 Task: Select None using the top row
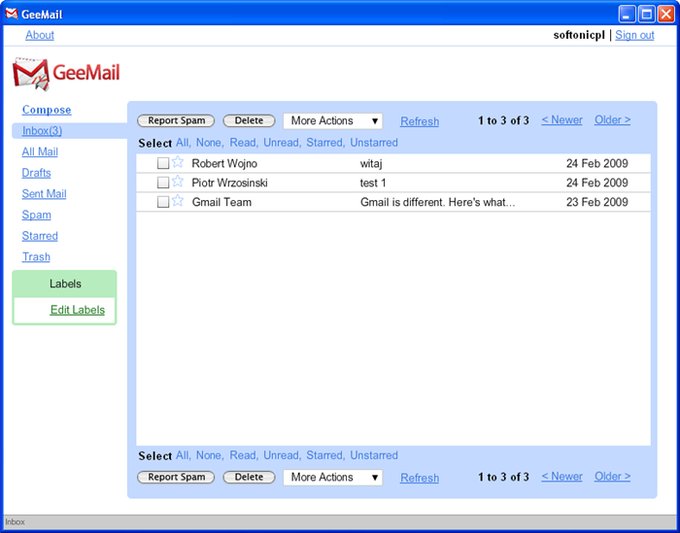(210, 143)
